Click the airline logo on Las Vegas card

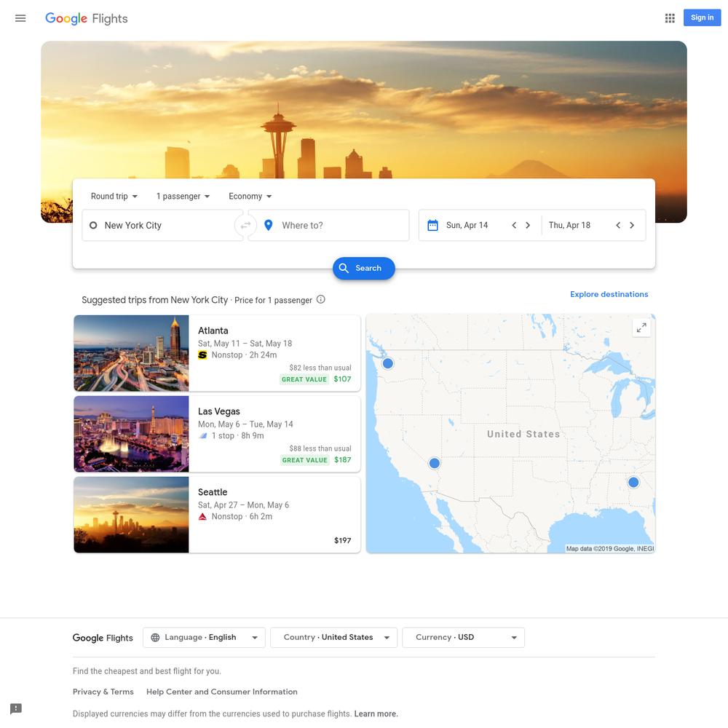coord(202,436)
